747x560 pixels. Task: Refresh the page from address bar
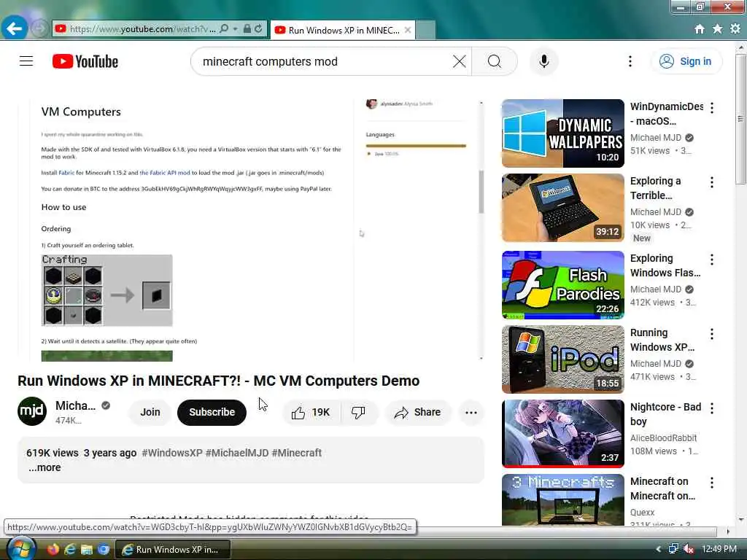pos(258,29)
